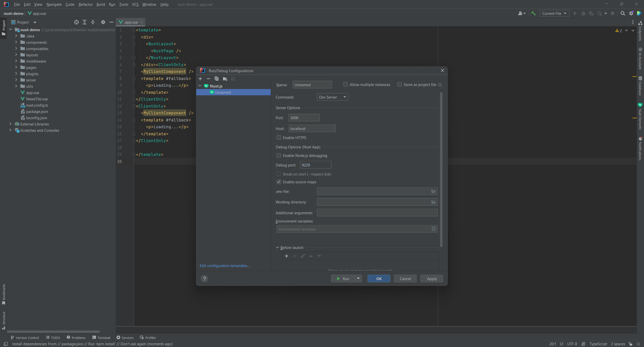
Task: Open Terminal tool window tab
Action: coord(101,338)
